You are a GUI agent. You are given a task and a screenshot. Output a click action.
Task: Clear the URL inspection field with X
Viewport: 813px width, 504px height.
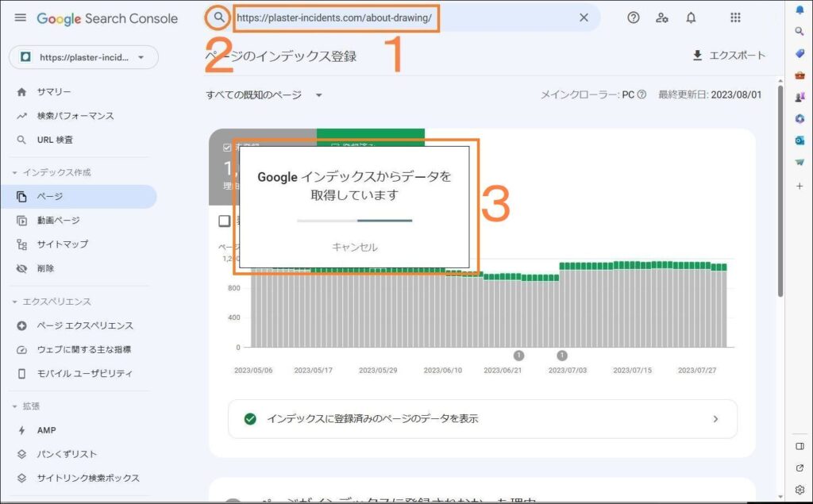pos(584,17)
